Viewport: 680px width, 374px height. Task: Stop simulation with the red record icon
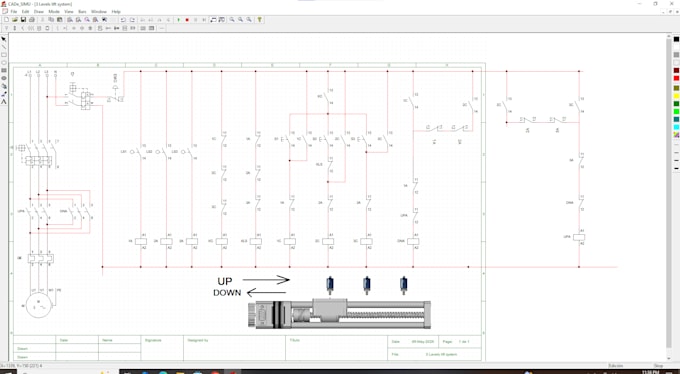pos(187,20)
